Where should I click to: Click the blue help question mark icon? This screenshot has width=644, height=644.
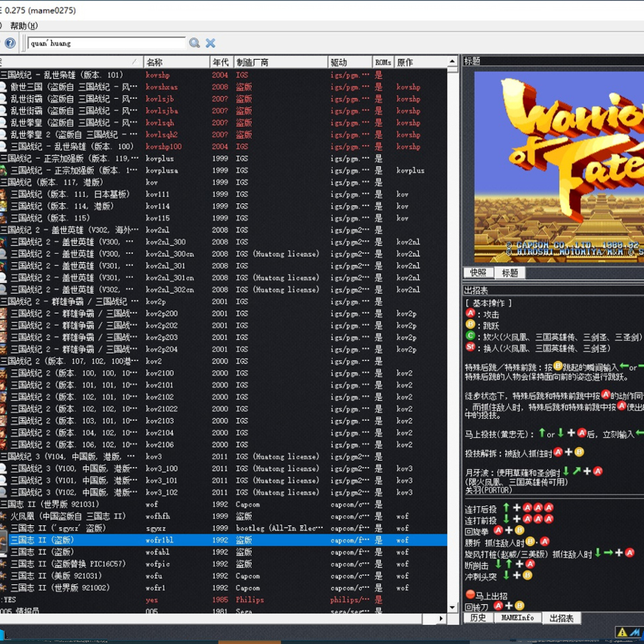[10, 42]
